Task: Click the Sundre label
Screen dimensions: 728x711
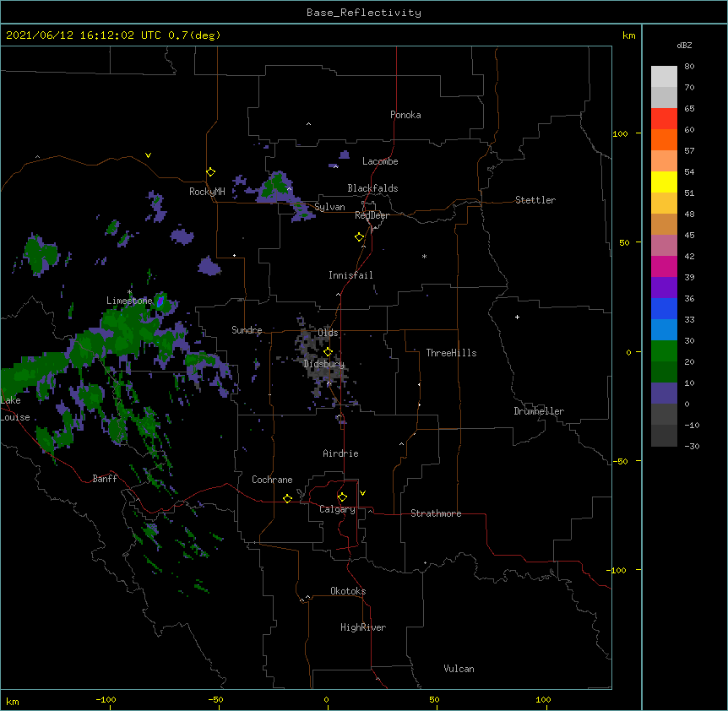Action: (x=247, y=330)
